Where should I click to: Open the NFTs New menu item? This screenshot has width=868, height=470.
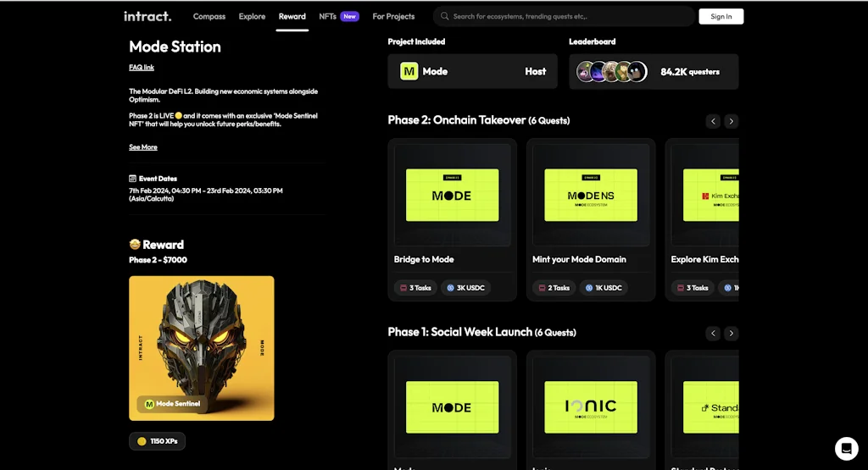point(339,17)
